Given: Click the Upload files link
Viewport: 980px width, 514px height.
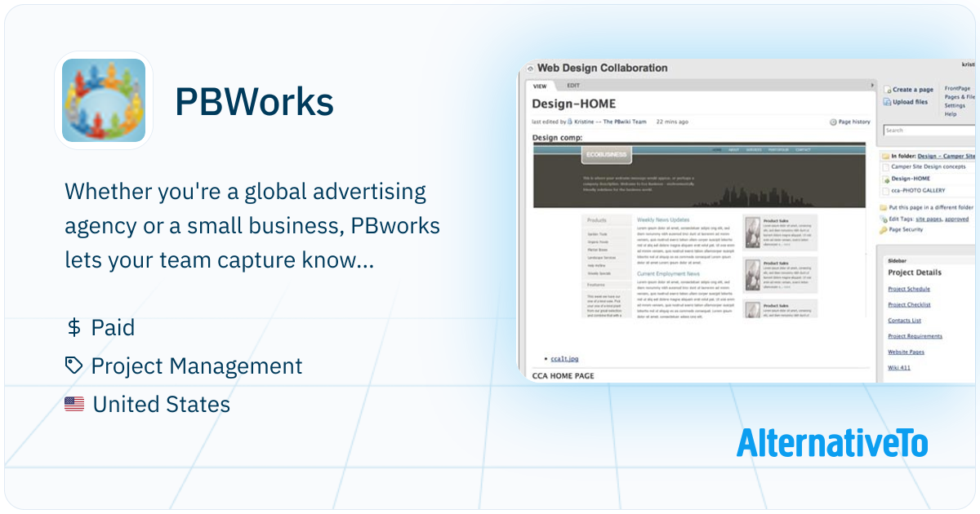Looking at the screenshot, I should (x=910, y=102).
